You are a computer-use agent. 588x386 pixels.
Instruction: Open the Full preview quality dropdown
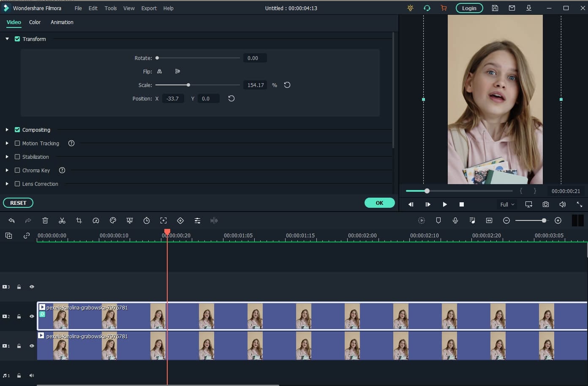[507, 204]
